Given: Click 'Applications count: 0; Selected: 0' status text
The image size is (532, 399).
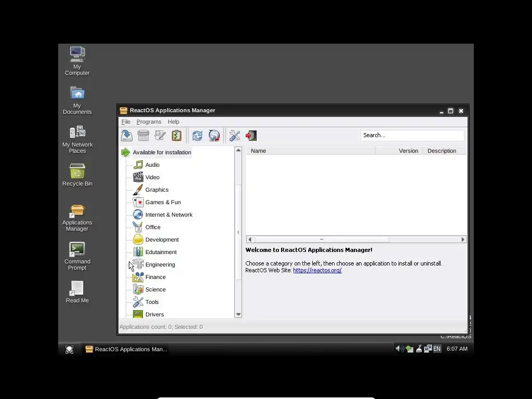Looking at the screenshot, I should coord(161,327).
